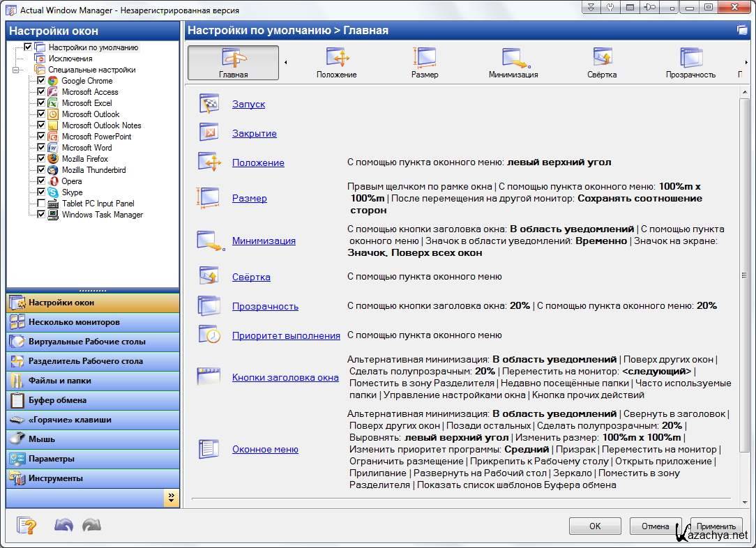This screenshot has width=756, height=548.
Task: Click the Положение toolbar icon
Action: [336, 59]
